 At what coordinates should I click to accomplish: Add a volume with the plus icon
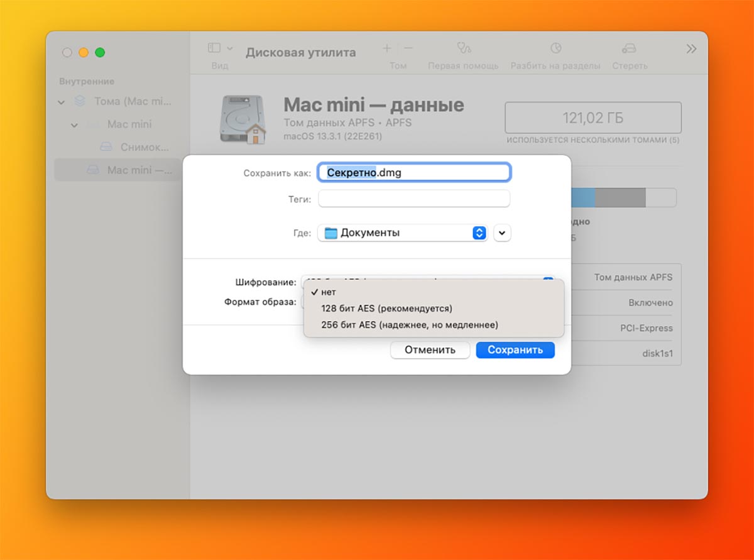[x=387, y=48]
